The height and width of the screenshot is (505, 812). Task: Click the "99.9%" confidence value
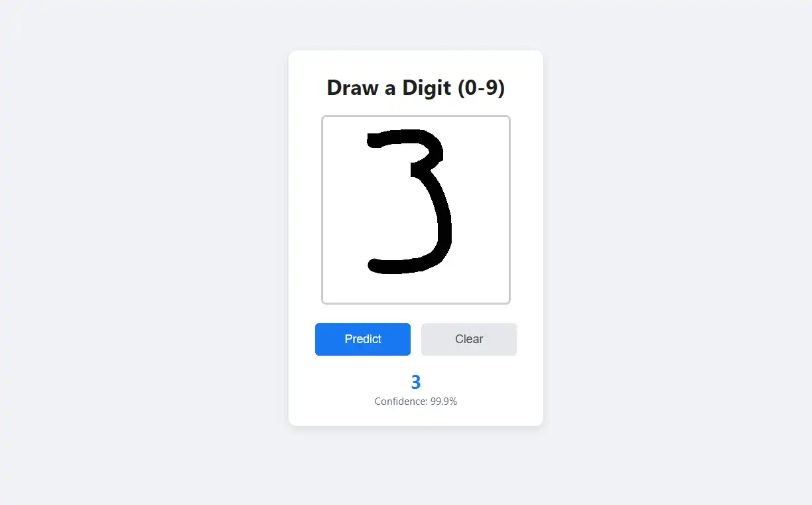tap(444, 401)
